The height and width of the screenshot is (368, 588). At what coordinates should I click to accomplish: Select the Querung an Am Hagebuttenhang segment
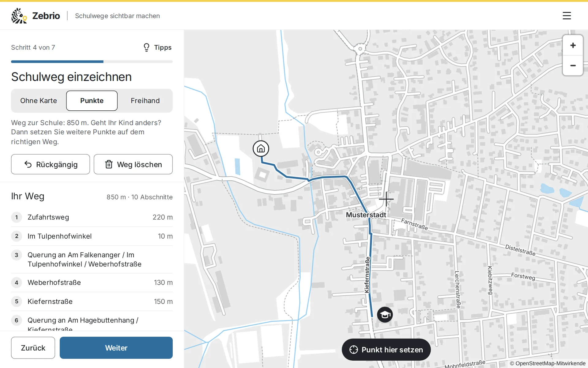tap(92, 321)
